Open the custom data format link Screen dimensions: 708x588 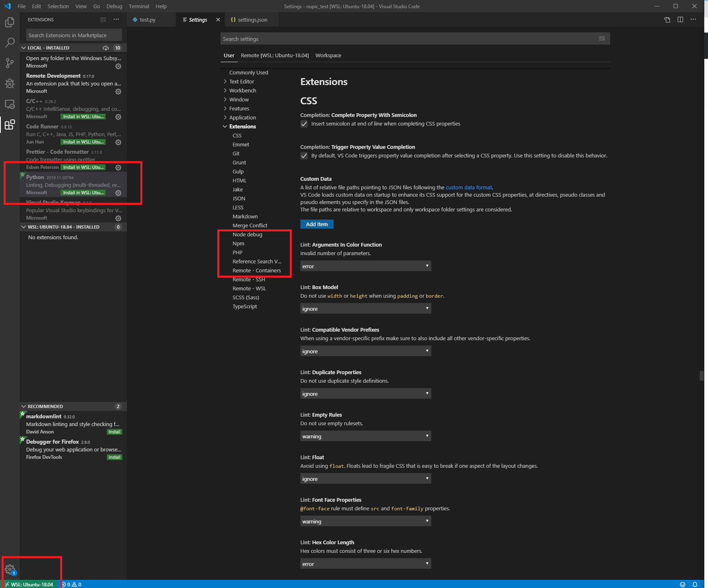tap(469, 188)
